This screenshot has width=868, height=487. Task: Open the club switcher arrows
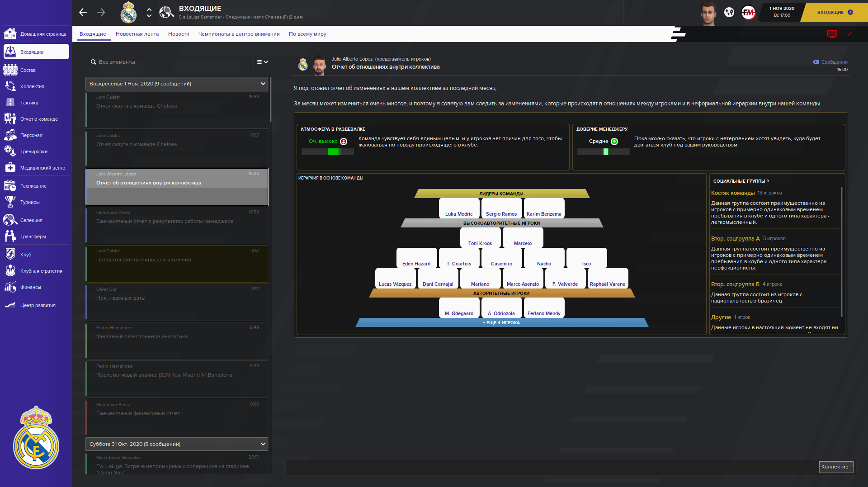click(149, 13)
